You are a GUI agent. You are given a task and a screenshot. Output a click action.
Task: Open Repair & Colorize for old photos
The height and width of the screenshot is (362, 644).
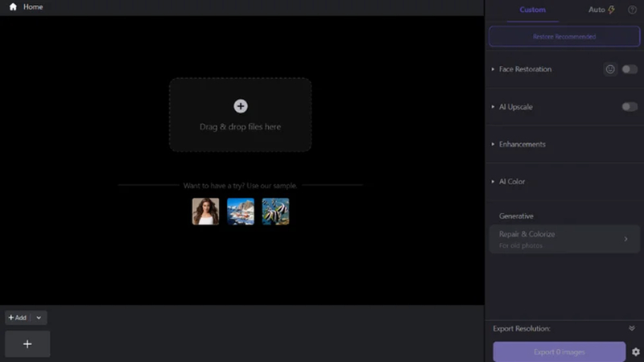tap(564, 239)
